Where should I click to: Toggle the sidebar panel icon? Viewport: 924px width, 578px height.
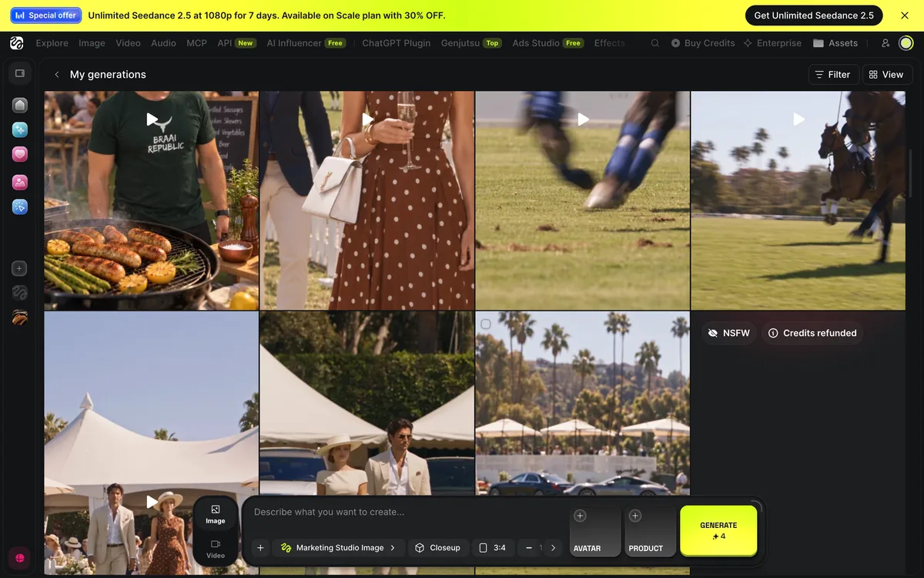20,73
